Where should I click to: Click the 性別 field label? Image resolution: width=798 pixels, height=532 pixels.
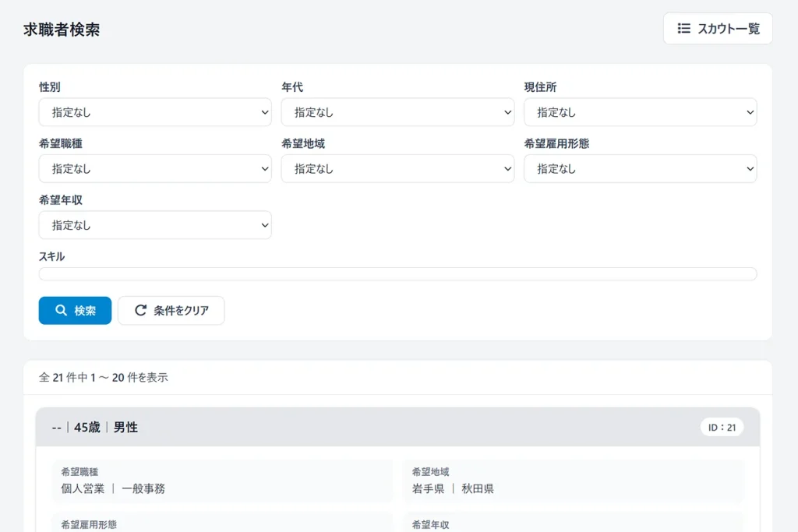(x=50, y=87)
